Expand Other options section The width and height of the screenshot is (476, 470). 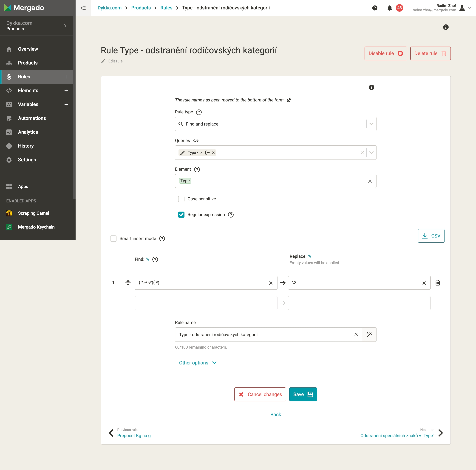point(198,363)
